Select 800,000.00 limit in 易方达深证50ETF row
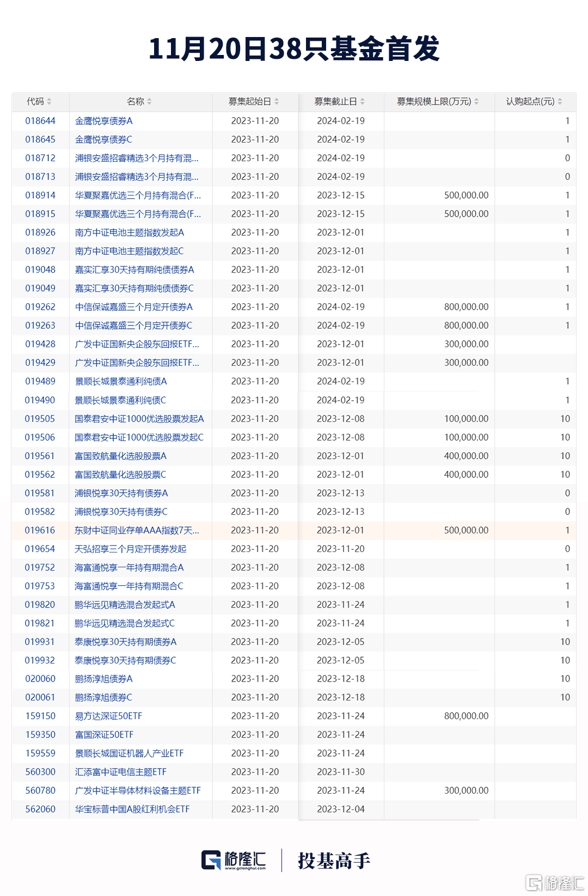The width and height of the screenshot is (588, 896). 467,716
